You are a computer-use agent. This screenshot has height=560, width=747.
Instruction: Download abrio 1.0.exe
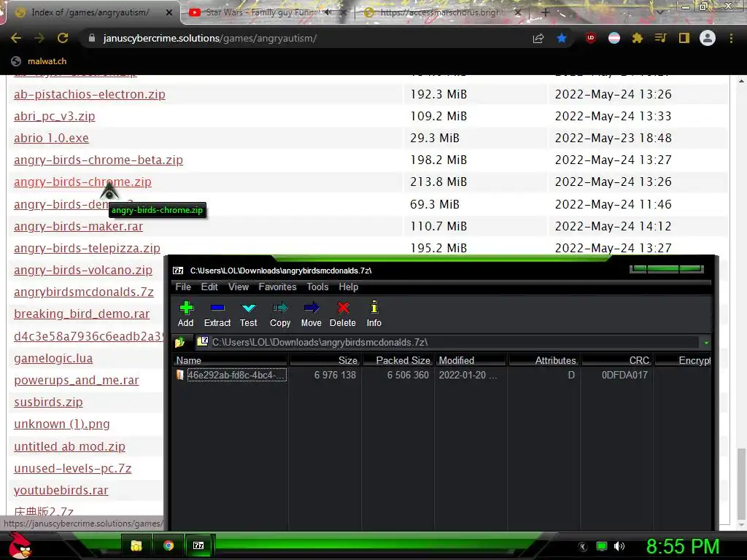click(x=51, y=138)
